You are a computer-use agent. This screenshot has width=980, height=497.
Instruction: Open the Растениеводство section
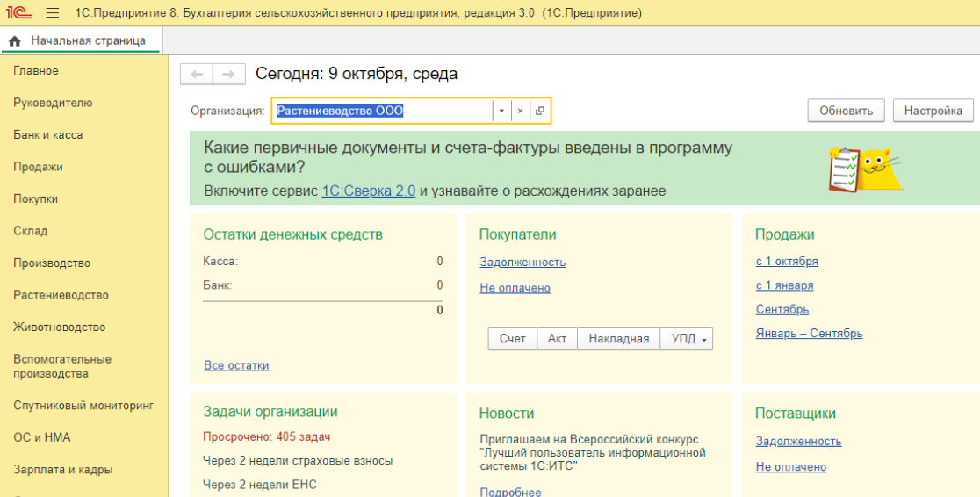pyautogui.click(x=61, y=295)
